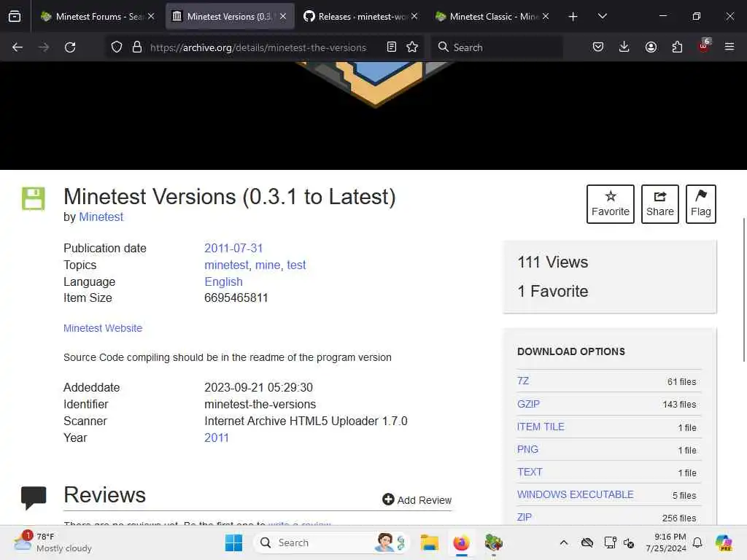List all tabs dropdown arrow

click(602, 17)
